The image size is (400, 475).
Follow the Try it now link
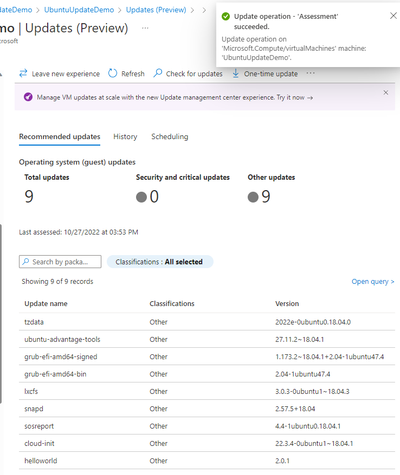tap(295, 97)
